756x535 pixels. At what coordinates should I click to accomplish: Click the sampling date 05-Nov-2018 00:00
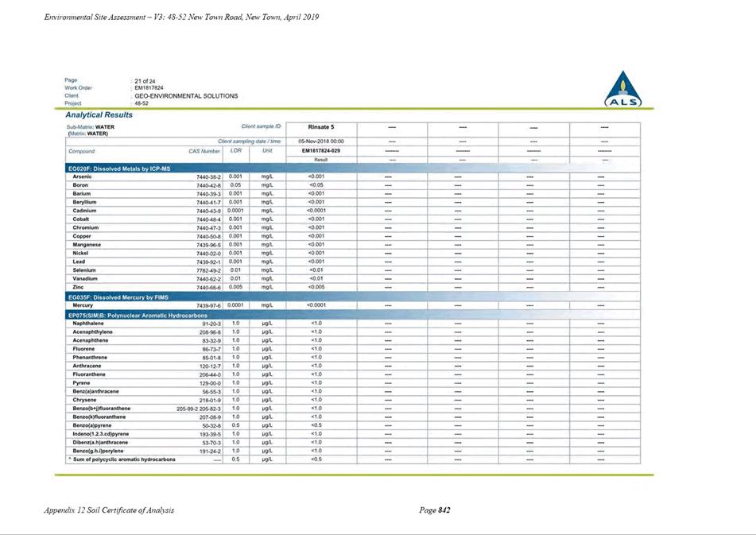[321, 142]
